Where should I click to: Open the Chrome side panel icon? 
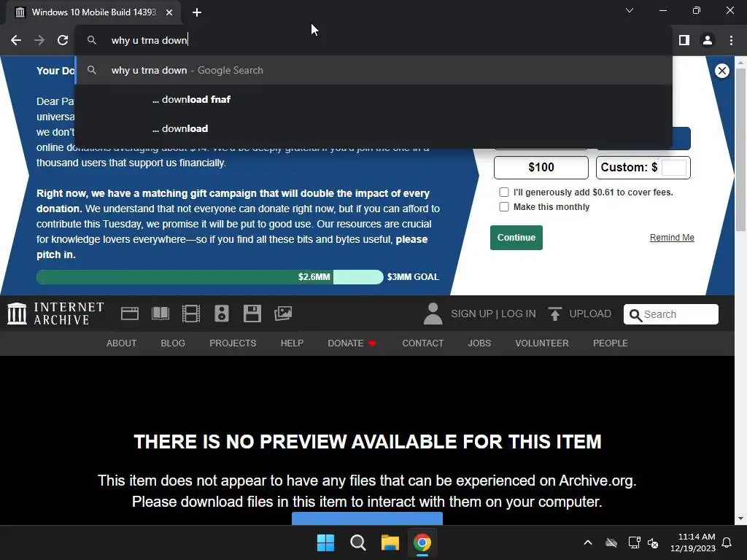click(684, 41)
